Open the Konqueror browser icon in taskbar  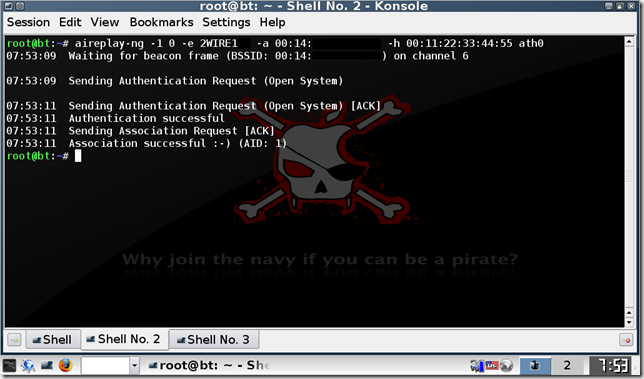(x=28, y=365)
